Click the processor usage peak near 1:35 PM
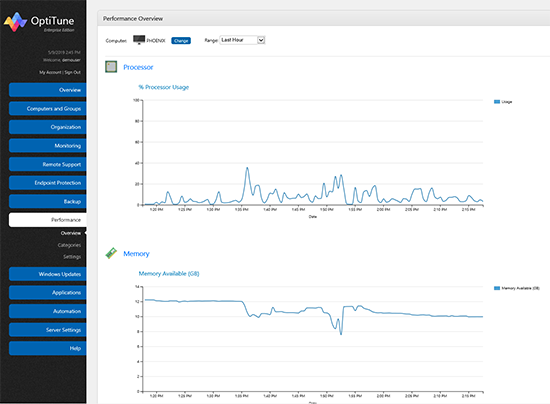This screenshot has width=550, height=404. 247,168
